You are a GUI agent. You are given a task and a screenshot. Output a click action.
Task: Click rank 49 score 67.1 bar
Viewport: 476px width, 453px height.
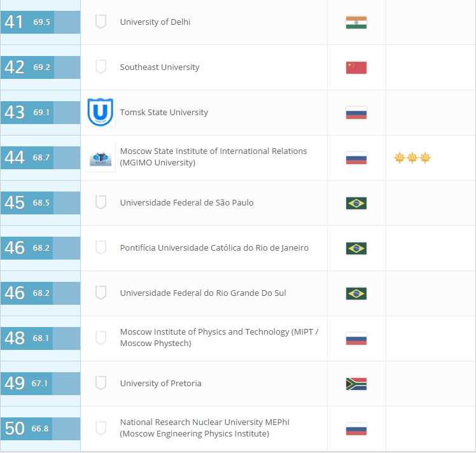[x=40, y=384]
